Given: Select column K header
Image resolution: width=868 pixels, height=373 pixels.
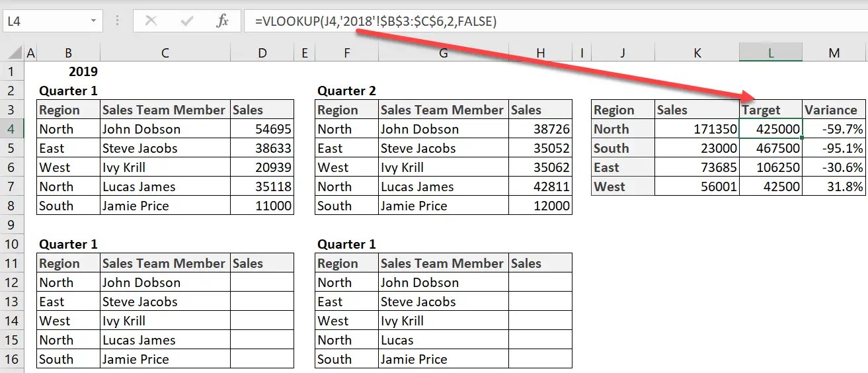Looking at the screenshot, I should (697, 53).
